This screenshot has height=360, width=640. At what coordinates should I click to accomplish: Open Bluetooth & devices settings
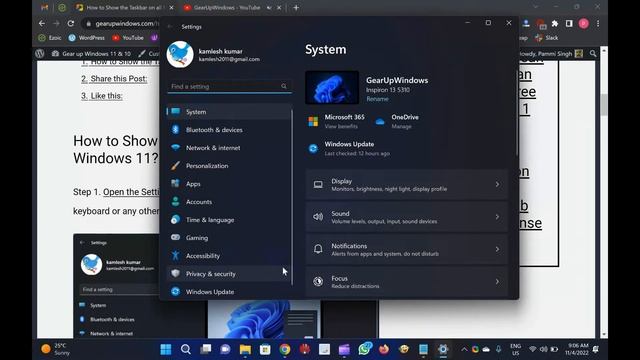[x=229, y=130]
